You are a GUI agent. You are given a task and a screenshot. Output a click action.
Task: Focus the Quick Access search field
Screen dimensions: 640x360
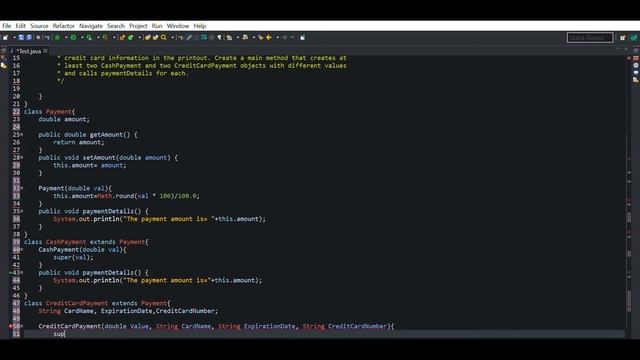point(590,38)
